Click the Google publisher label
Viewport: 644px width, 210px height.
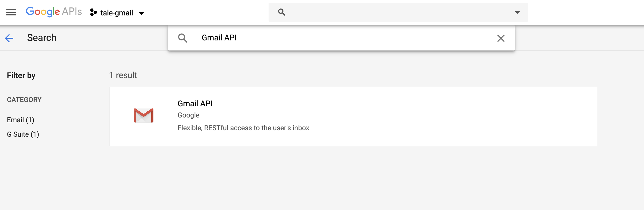point(189,115)
